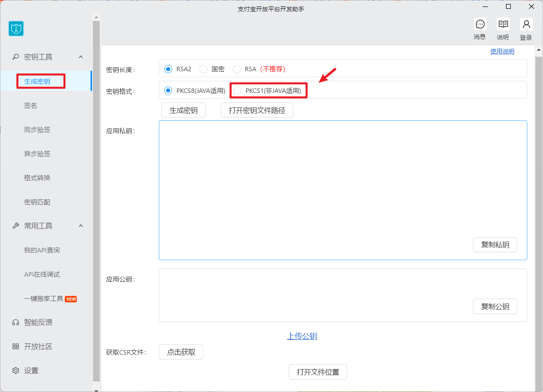Click the gear icon beside 设置
This screenshot has width=543, height=392.
point(16,370)
